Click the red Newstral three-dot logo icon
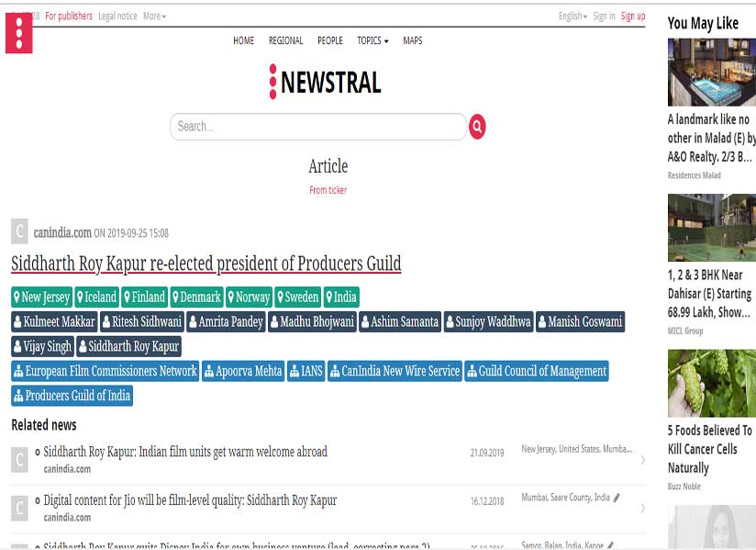Viewport: 756px width, 550px height. click(x=18, y=33)
